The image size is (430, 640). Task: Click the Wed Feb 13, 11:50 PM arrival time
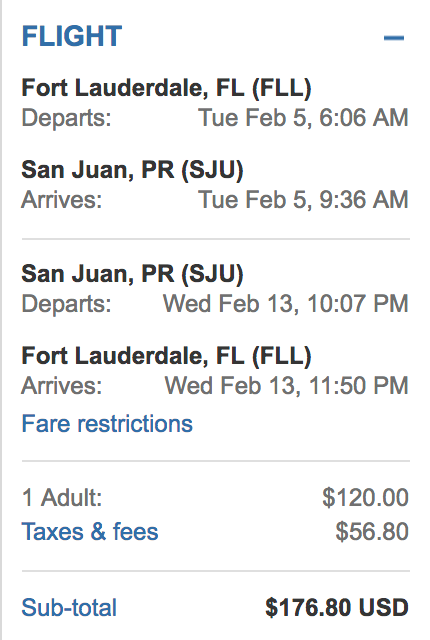pyautogui.click(x=286, y=386)
